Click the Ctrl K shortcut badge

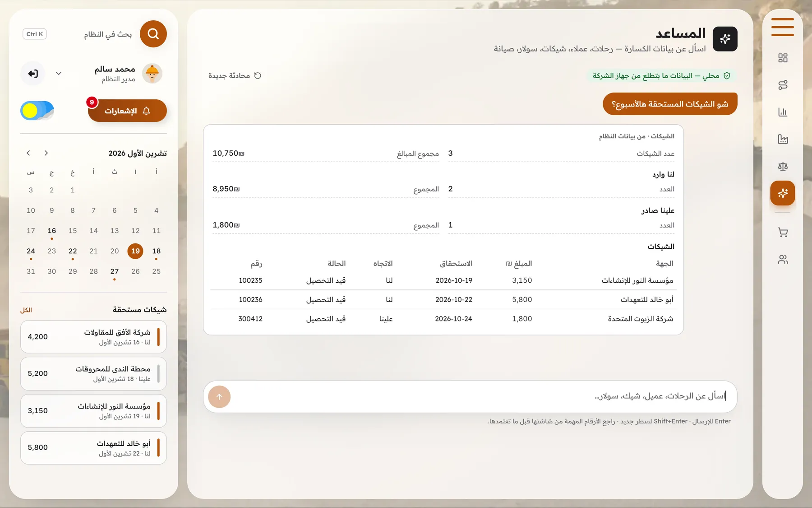pos(35,34)
